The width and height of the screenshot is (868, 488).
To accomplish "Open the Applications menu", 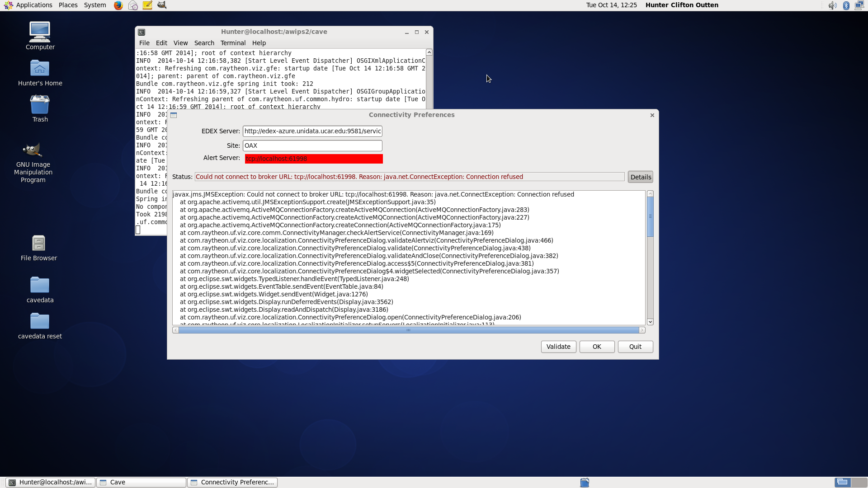I will point(34,5).
